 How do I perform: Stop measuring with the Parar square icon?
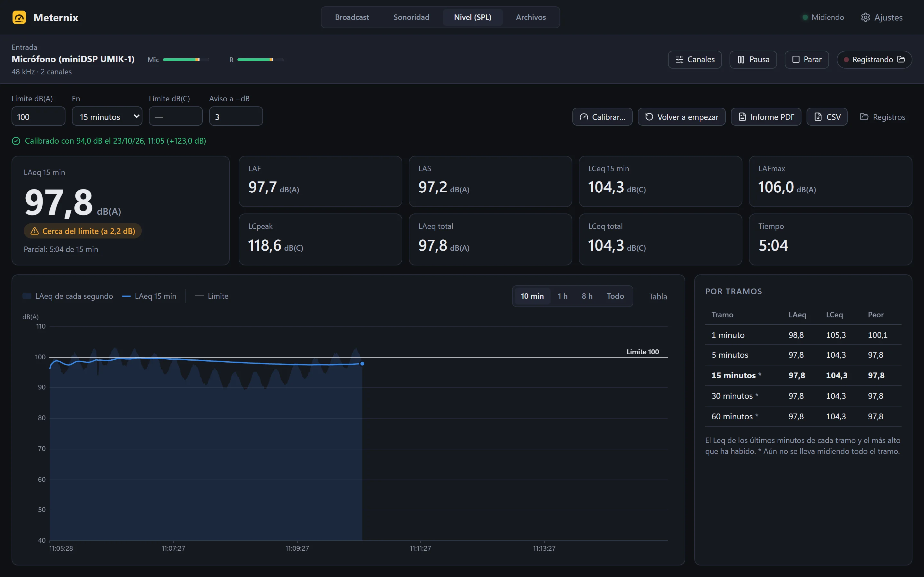pos(796,60)
